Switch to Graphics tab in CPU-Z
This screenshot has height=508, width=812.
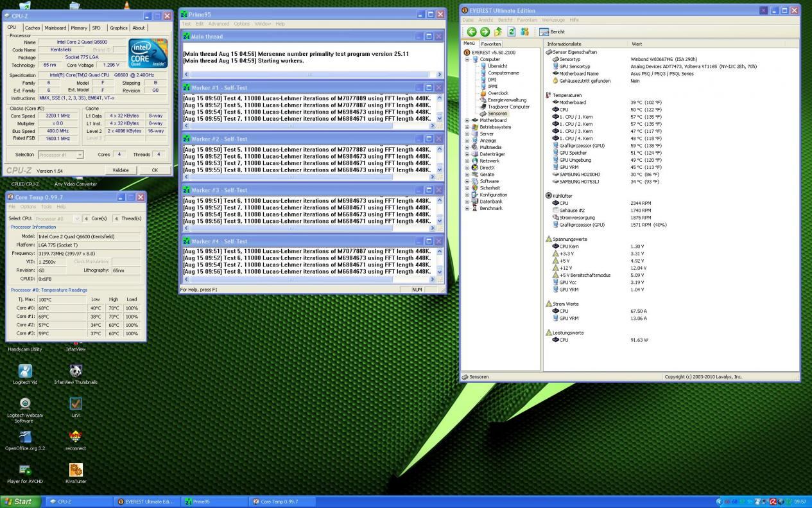pos(119,28)
